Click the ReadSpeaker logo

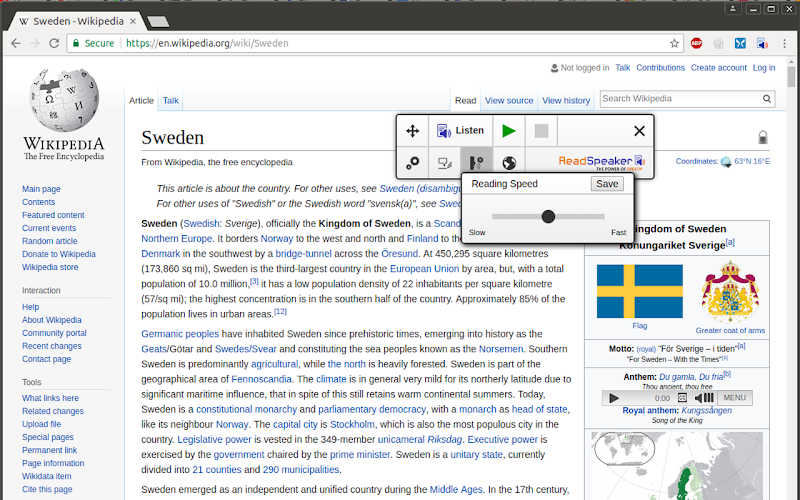(602, 162)
